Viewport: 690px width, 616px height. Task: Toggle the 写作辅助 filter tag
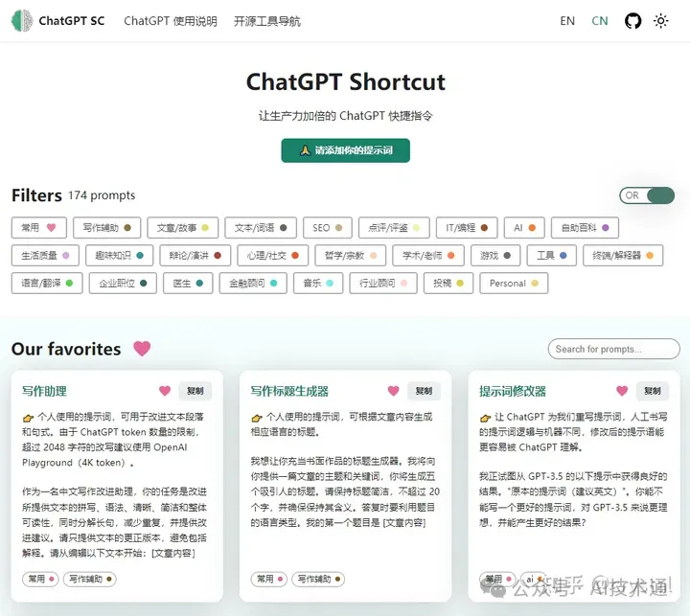(x=107, y=227)
